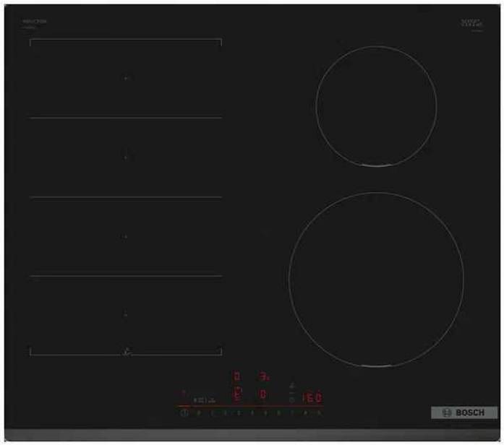Tap the center marker of the top flex zone

point(125,77)
